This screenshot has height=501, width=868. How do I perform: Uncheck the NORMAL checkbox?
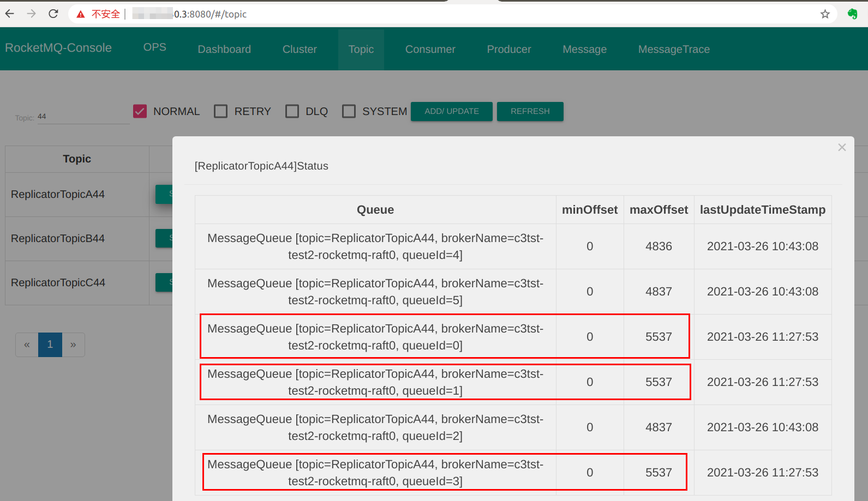(140, 111)
